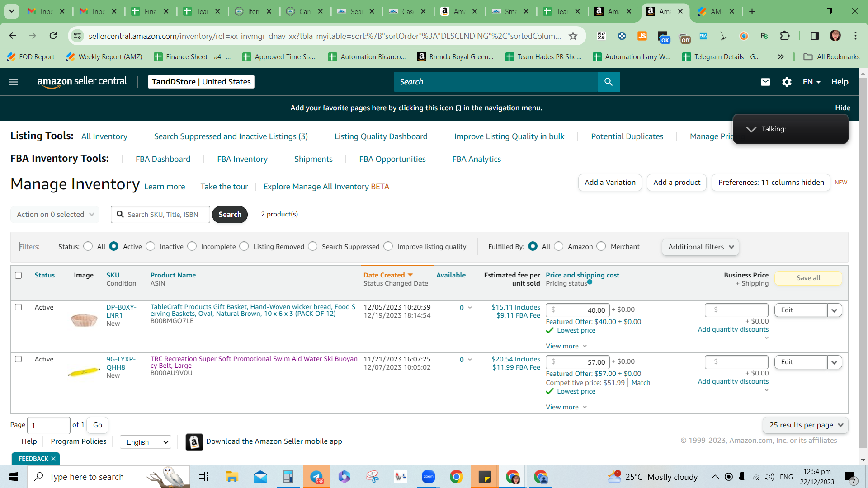Tick the select-all checkbox in table header
Screen dimensions: 868x488
click(x=18, y=275)
